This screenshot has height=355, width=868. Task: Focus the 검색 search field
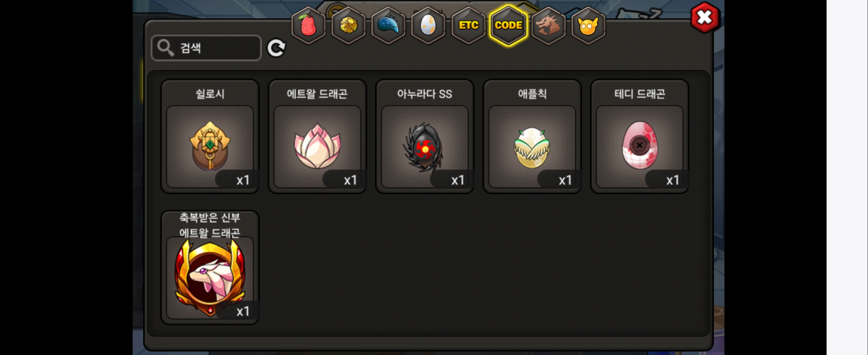(206, 48)
